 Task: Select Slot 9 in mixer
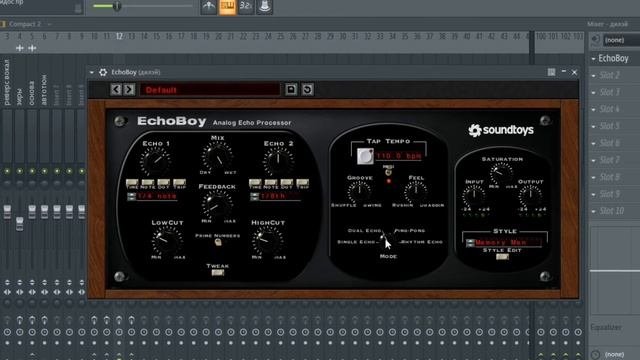click(609, 194)
